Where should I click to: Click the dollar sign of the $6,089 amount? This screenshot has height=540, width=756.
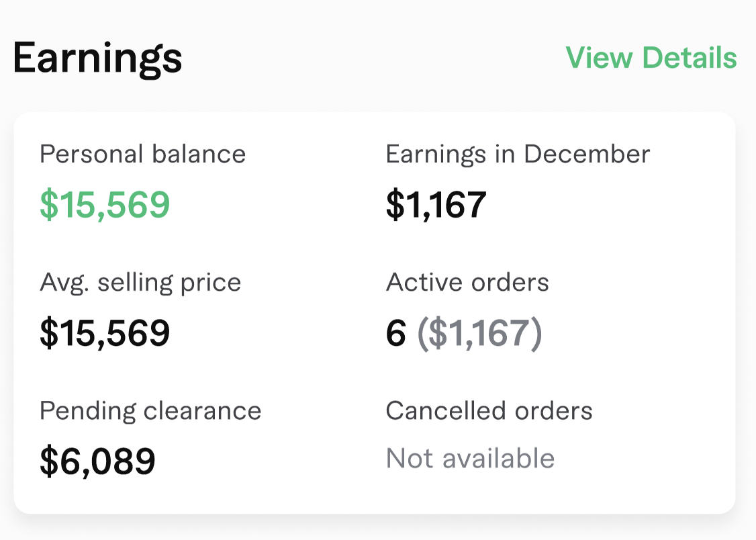point(49,461)
